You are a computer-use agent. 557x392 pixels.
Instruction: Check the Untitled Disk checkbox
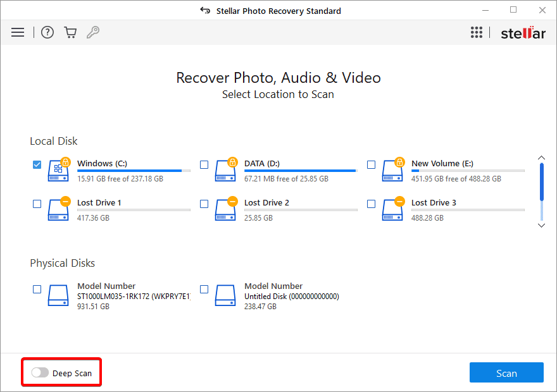[204, 289]
